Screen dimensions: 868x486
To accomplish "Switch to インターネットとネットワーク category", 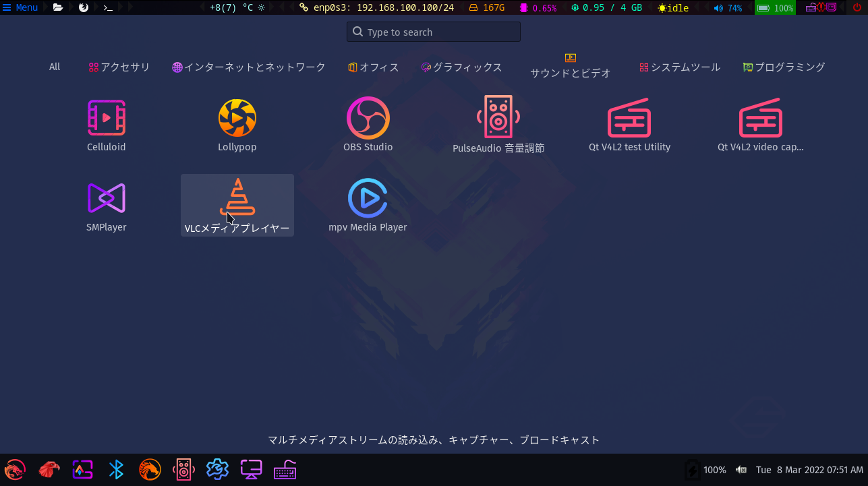I will pos(249,67).
